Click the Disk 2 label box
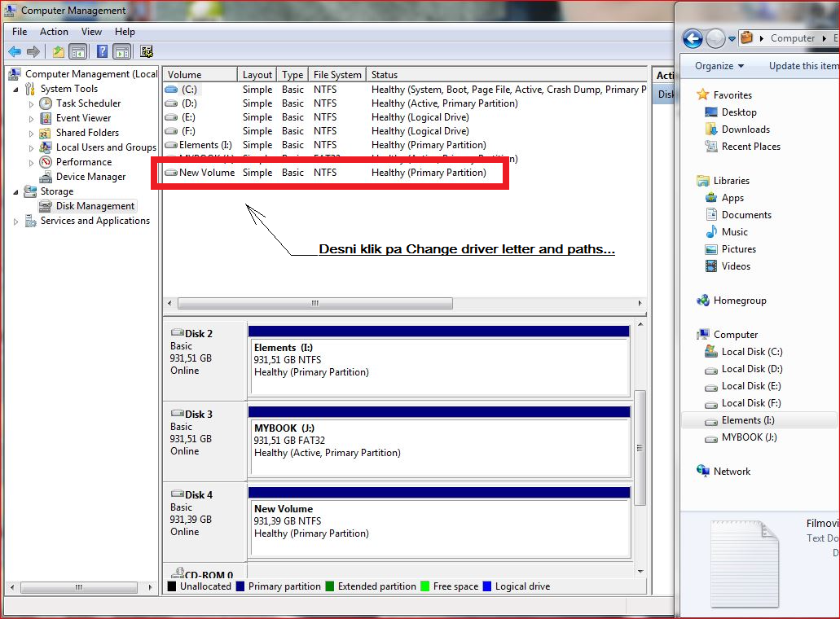Screen dimensions: 840x619 pyautogui.click(x=205, y=360)
